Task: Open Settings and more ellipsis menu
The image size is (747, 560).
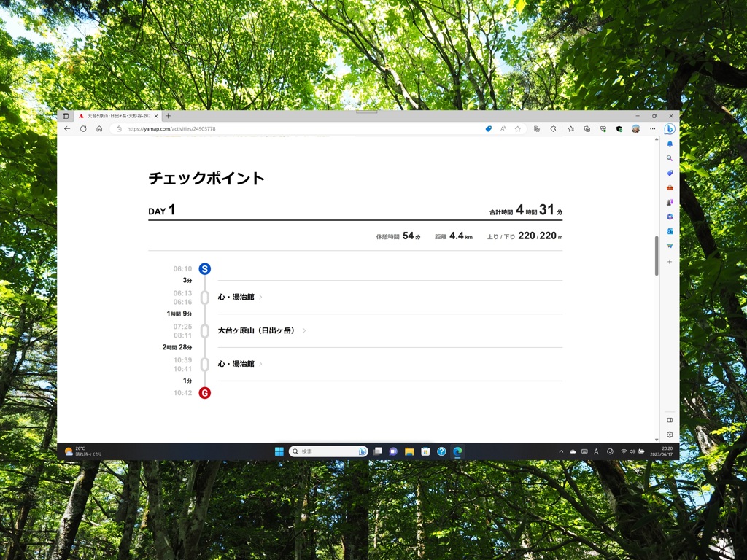Action: click(x=653, y=128)
